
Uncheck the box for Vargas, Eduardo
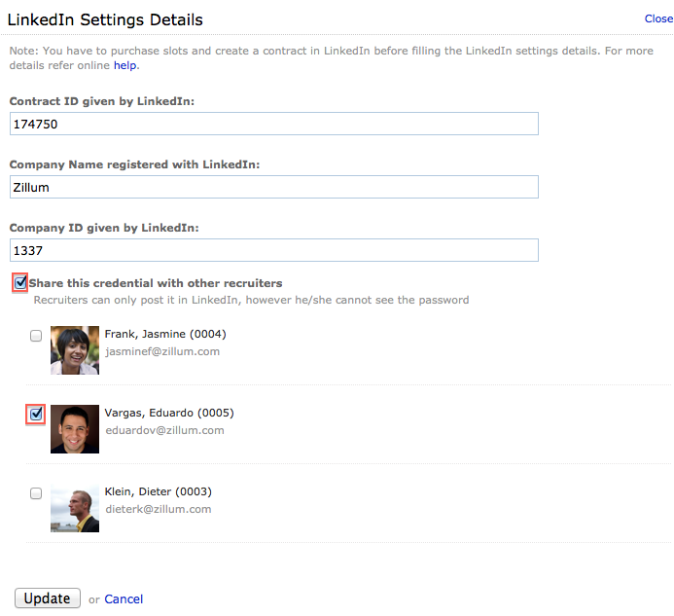[x=36, y=415]
